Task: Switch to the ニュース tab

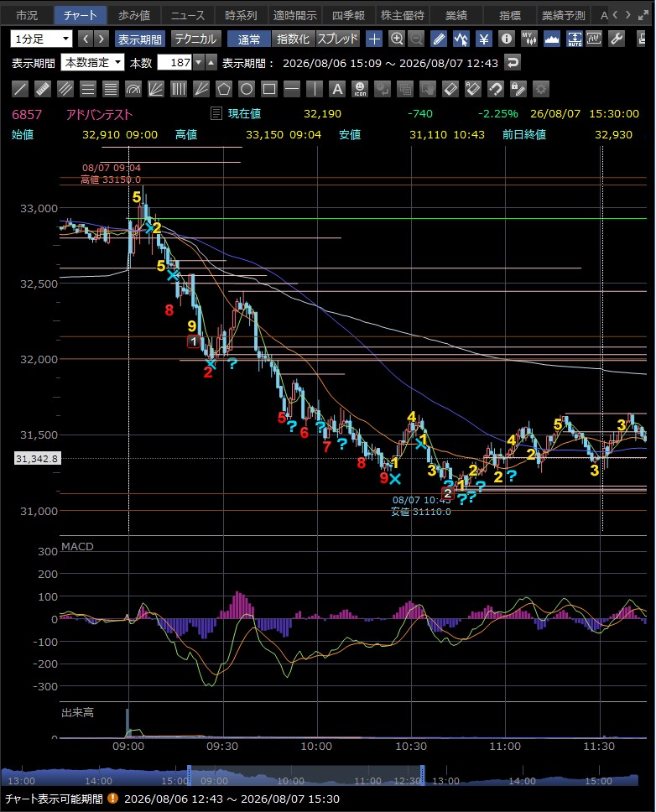Action: [188, 16]
